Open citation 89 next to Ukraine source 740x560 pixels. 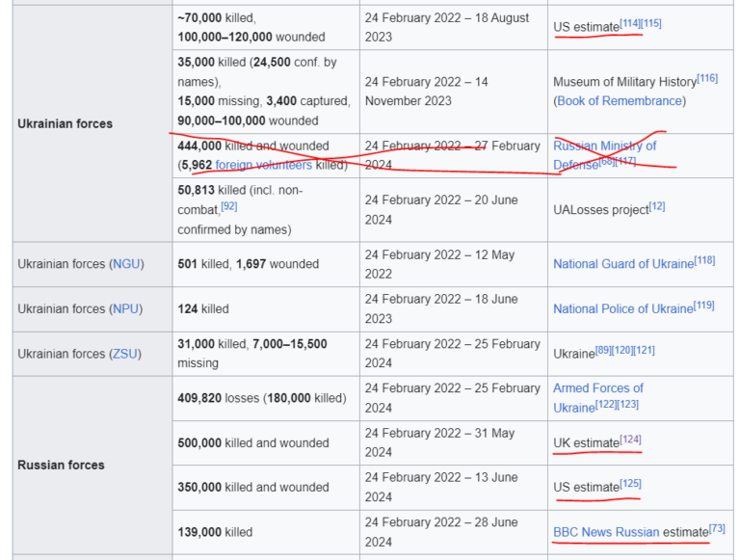[x=602, y=350]
